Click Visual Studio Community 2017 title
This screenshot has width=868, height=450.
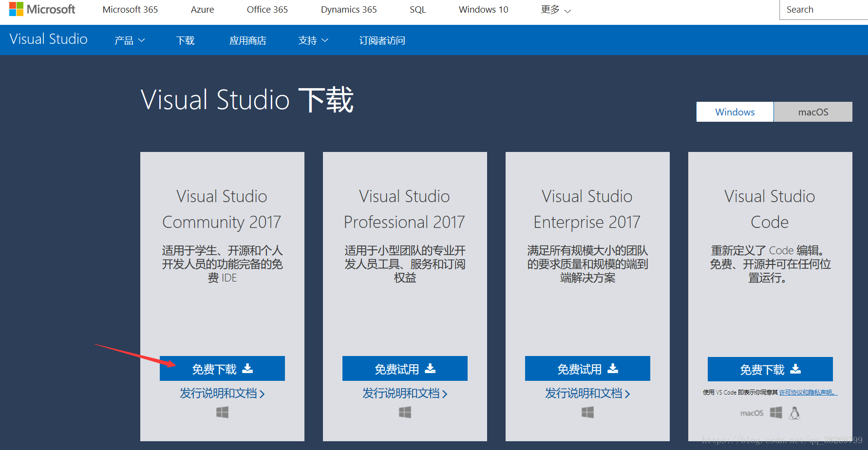tap(222, 209)
